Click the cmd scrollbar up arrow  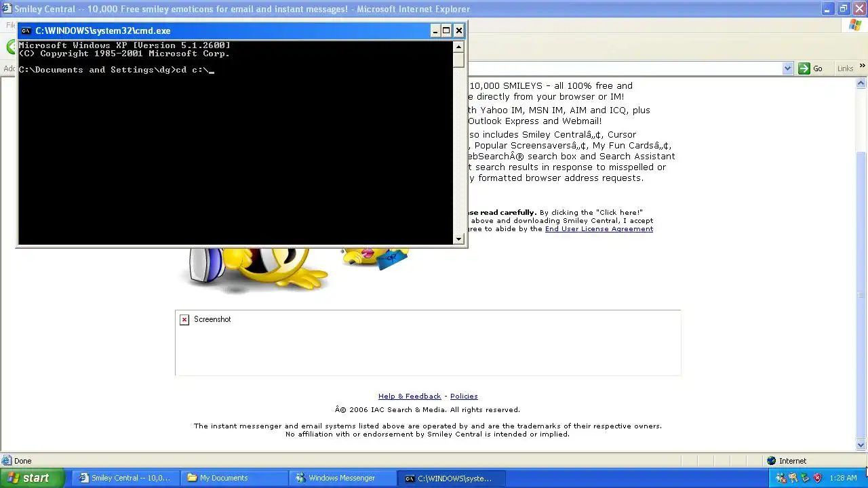[459, 47]
